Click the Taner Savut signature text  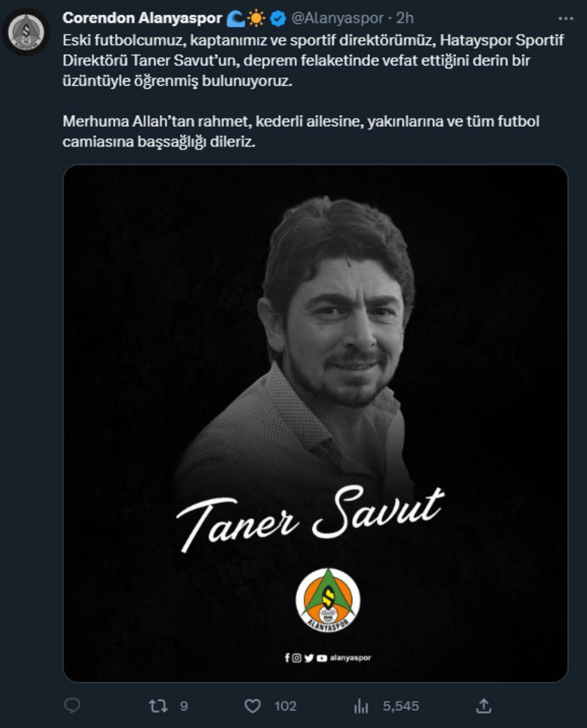click(x=310, y=519)
